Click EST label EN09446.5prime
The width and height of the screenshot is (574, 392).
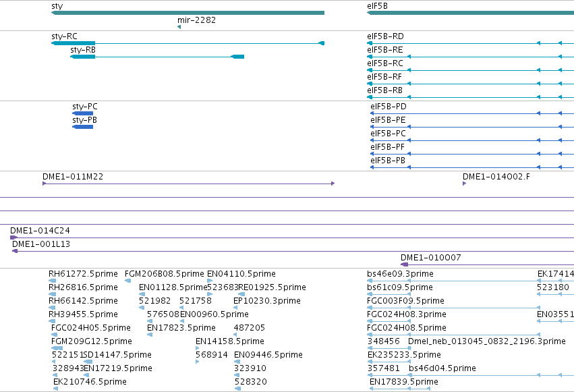click(268, 355)
